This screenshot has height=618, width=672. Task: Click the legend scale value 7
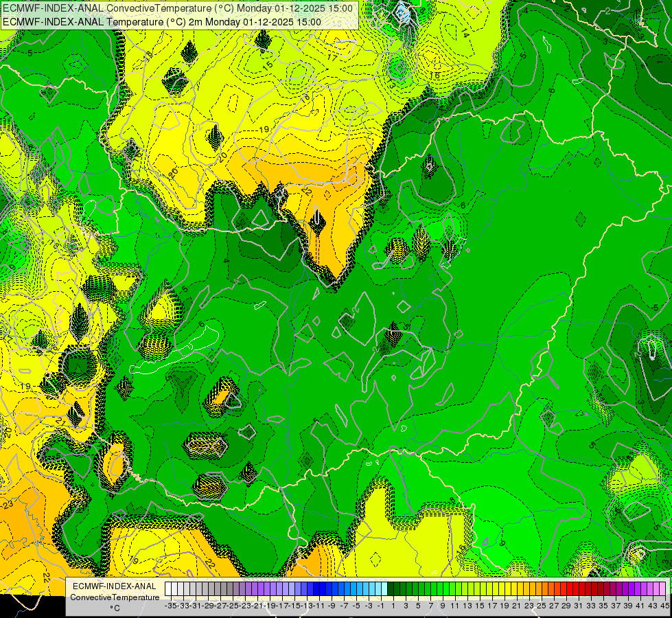430,606
